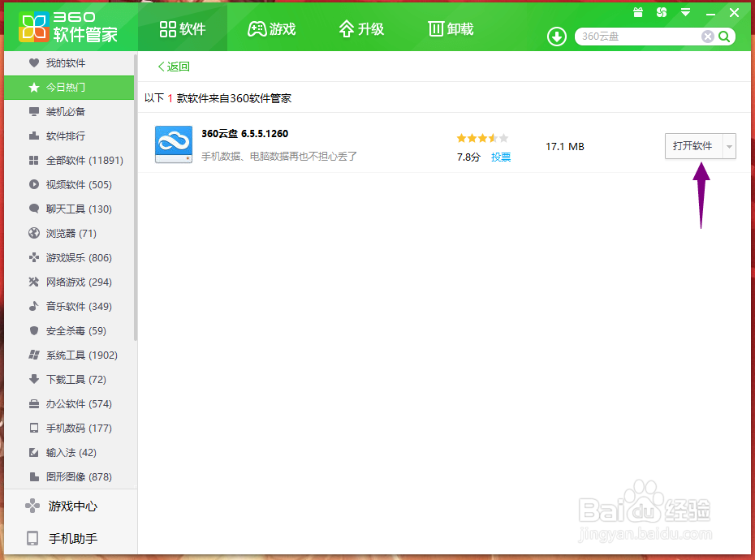Open 手机助手 at sidebar bottom
Screen dimensions: 755x560
(x=71, y=538)
